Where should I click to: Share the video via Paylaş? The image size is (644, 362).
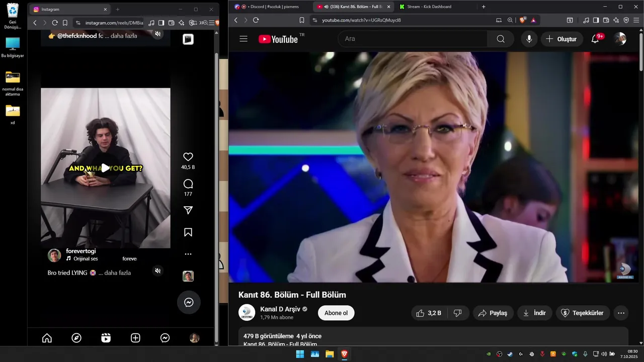[493, 313]
